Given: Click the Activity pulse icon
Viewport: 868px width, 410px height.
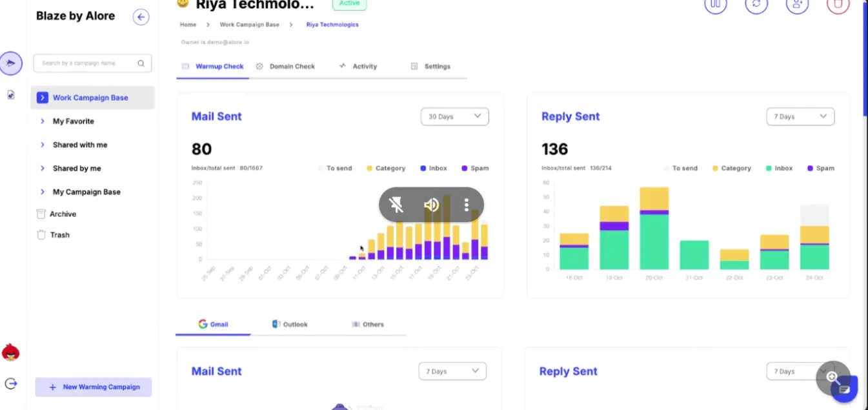Looking at the screenshot, I should click(x=343, y=66).
